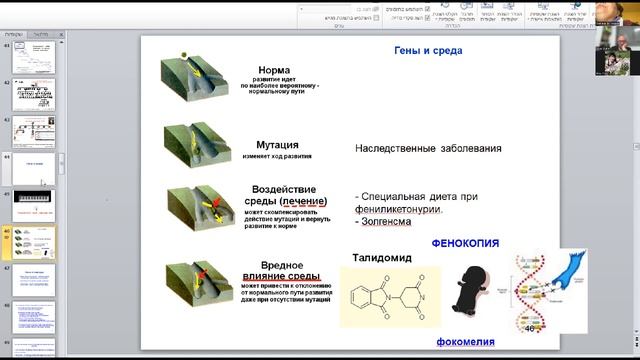Click the Hide Slide ribbon button
This screenshot has width=640, height=360.
click(487, 12)
